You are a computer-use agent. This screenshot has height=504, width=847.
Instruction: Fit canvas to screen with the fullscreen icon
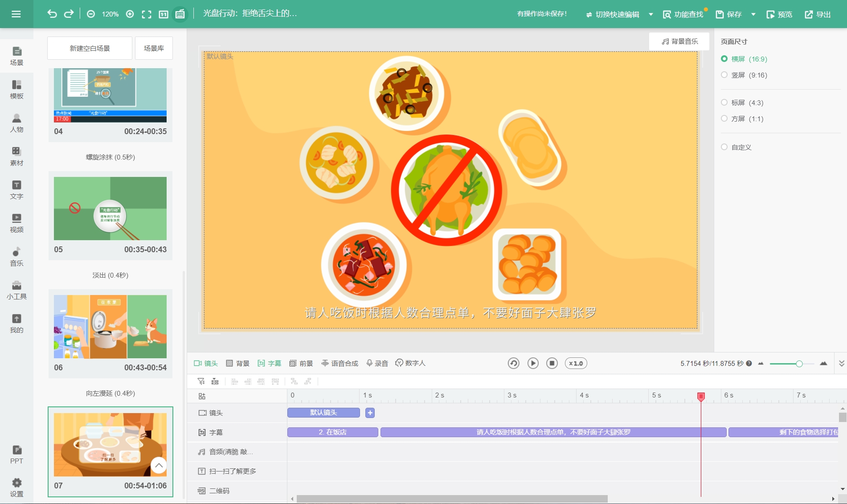pos(147,14)
